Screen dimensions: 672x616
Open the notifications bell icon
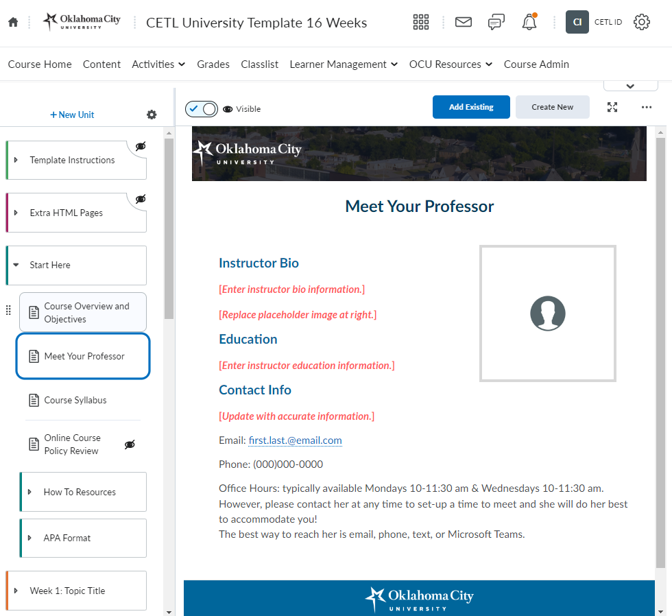coord(529,23)
